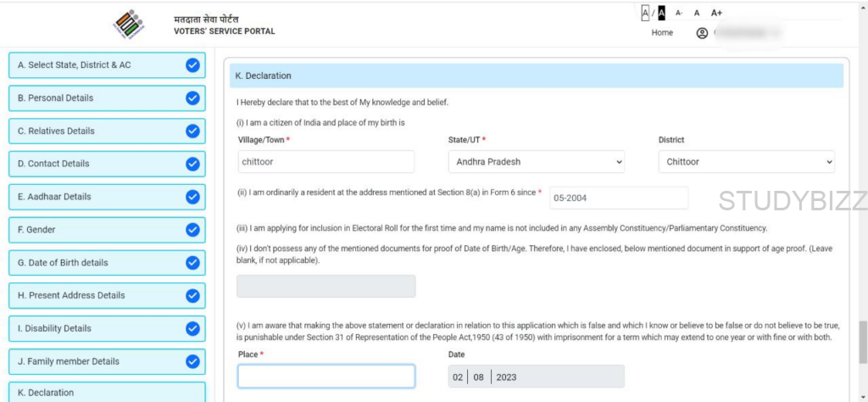Jump to Select State, District & AC step

tap(93, 65)
